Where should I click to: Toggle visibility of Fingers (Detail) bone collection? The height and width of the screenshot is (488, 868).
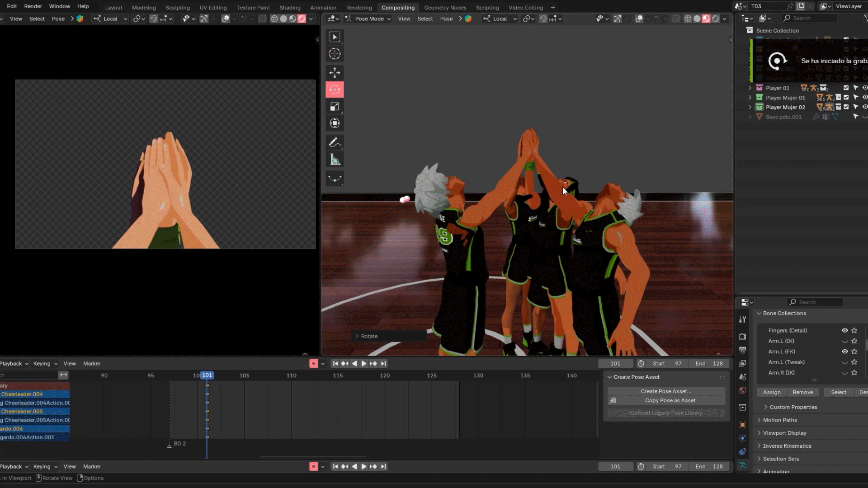844,330
